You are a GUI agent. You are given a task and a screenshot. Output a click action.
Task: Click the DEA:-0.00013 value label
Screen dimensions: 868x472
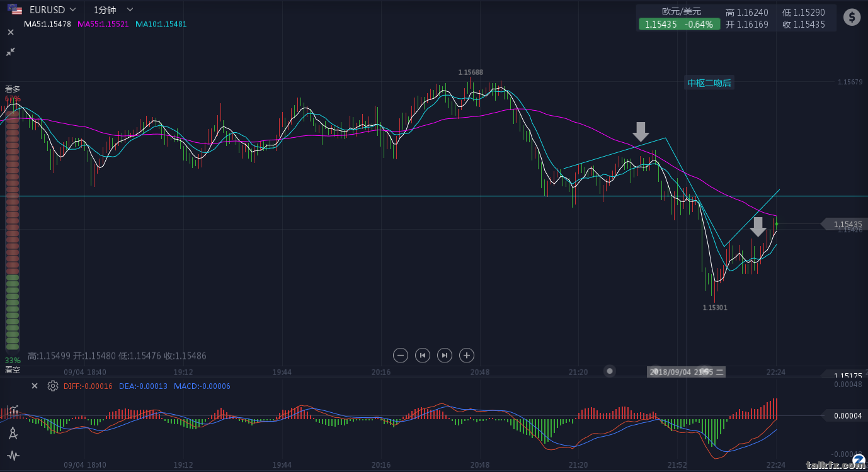143,386
